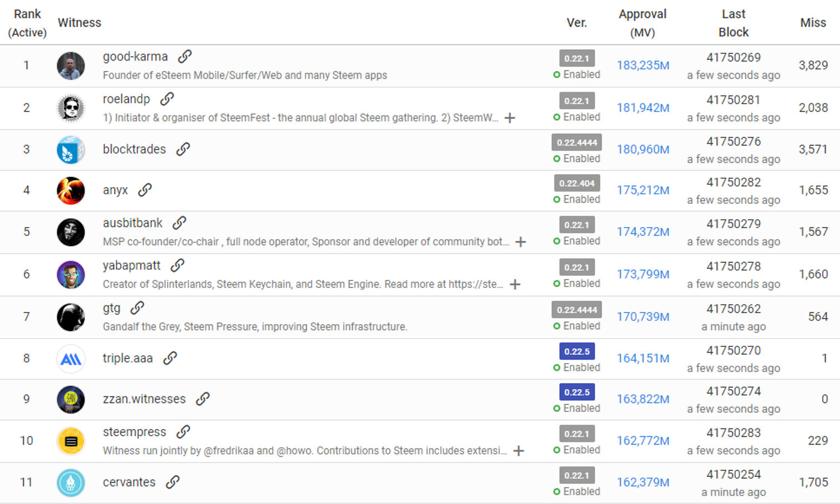Open the 180,960M approval link
The width and height of the screenshot is (840, 504).
click(643, 149)
